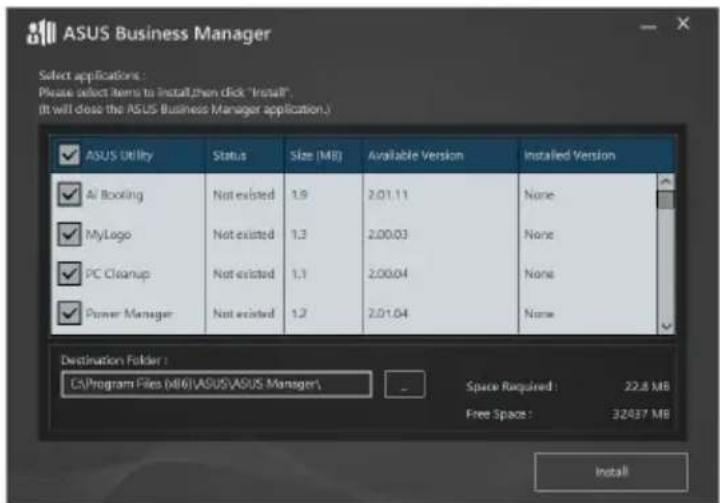Click the Available Version column header
This screenshot has width=720, height=503.
pos(416,155)
